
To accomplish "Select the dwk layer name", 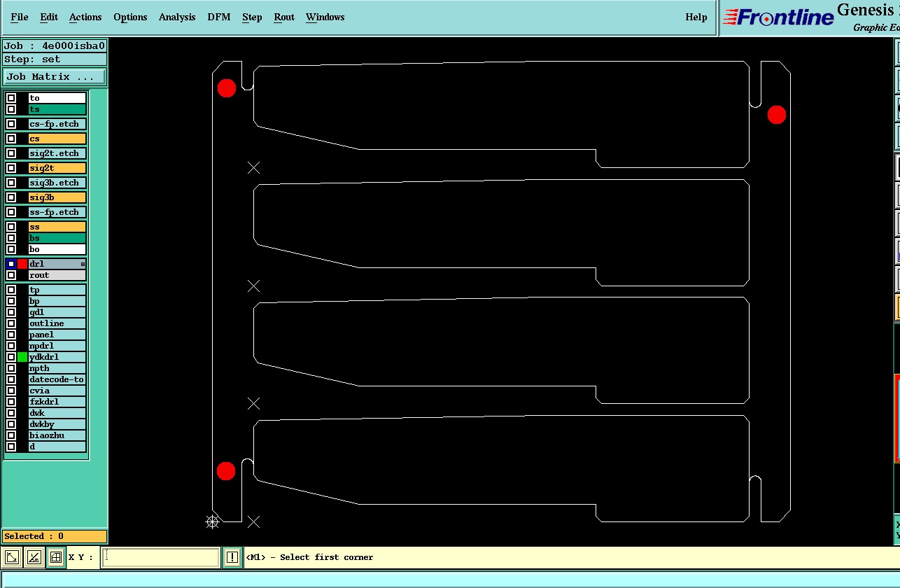I will tap(57, 413).
